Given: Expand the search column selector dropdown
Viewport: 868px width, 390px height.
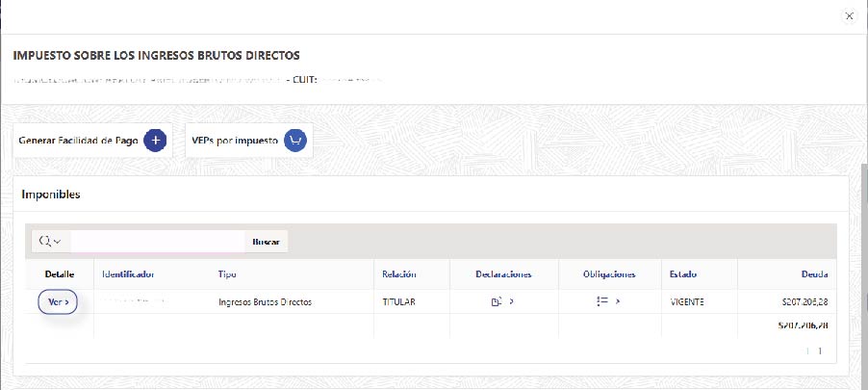Looking at the screenshot, I should [x=51, y=241].
